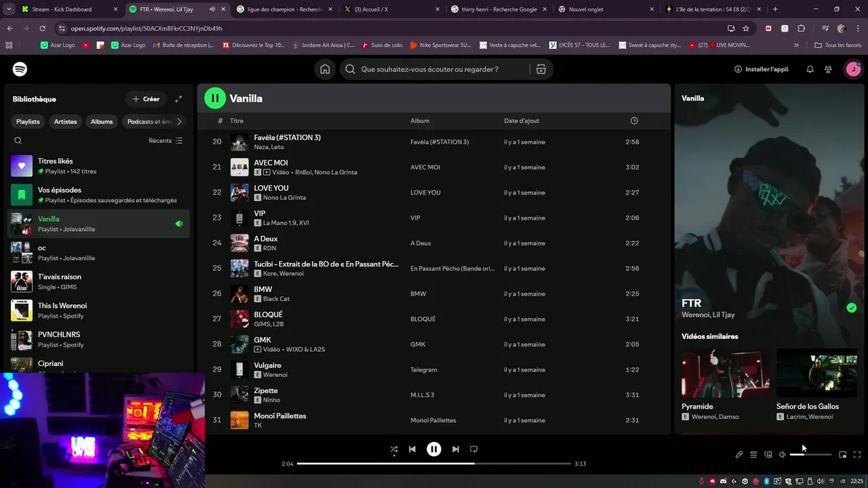The width and height of the screenshot is (868, 488).
Task: Enter fullscreen mode icon
Action: click(857, 455)
